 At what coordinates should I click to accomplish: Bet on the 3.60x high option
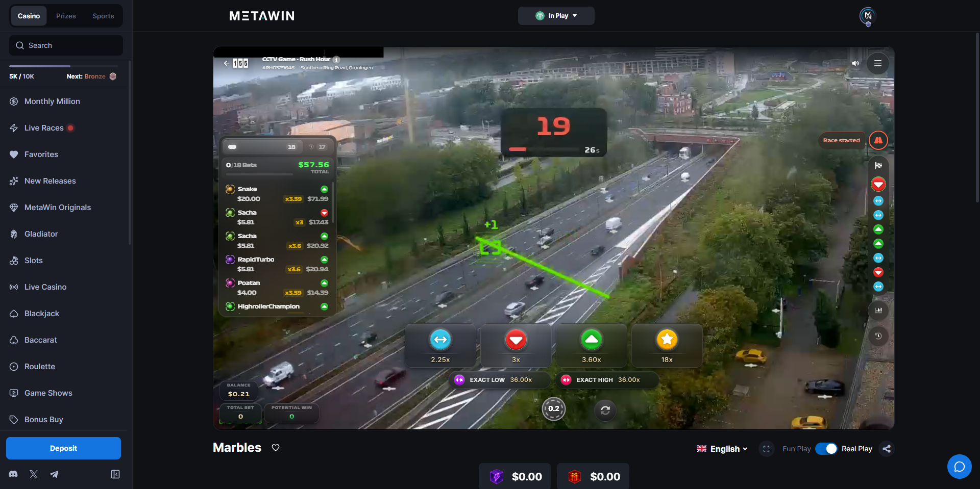coord(592,346)
